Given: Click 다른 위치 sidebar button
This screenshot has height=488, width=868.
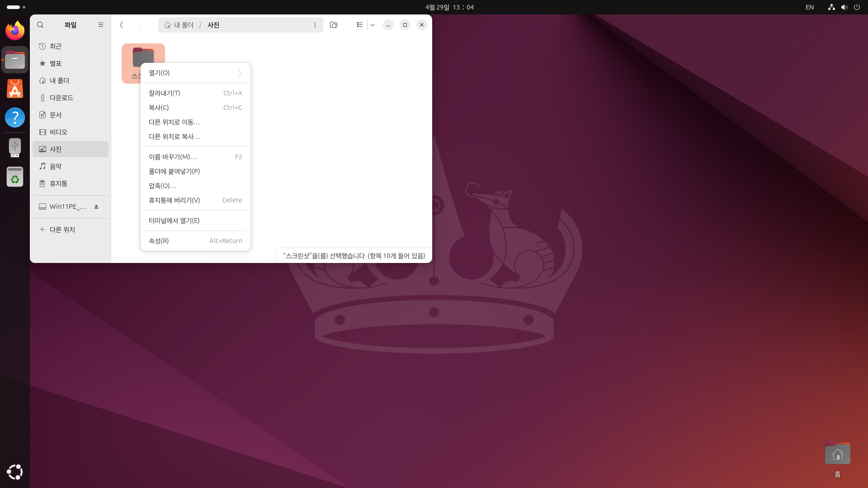Looking at the screenshot, I should coord(62,230).
